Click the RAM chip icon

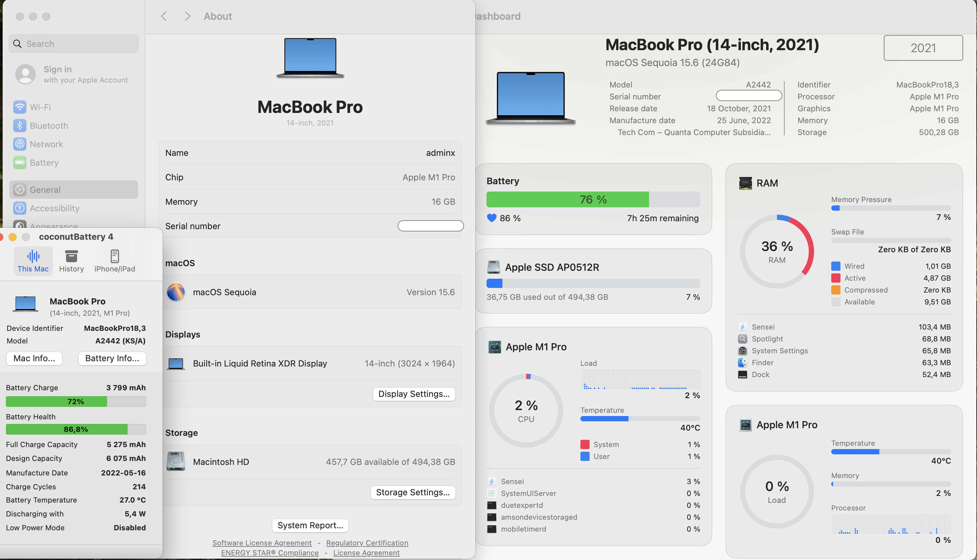tap(745, 183)
